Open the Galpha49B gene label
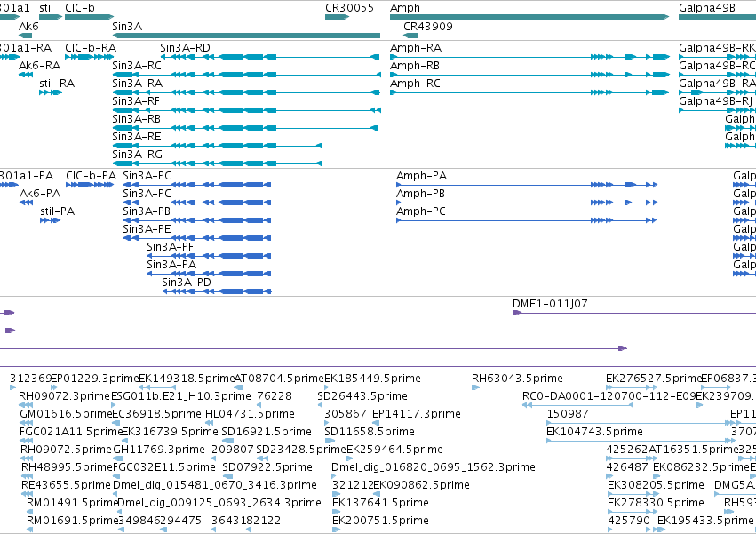756x534 pixels. [x=707, y=8]
